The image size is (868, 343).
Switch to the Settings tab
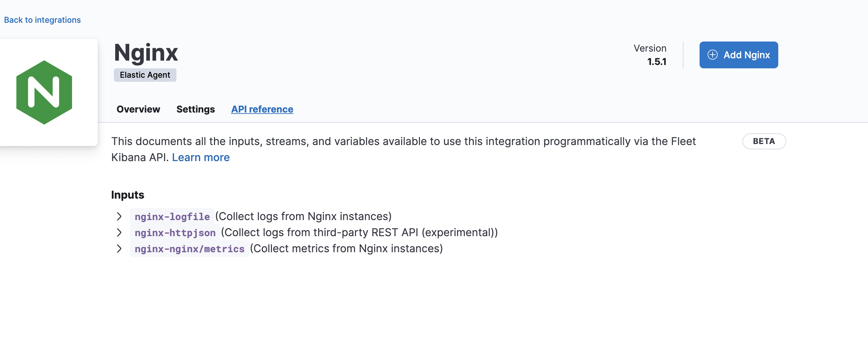196,109
